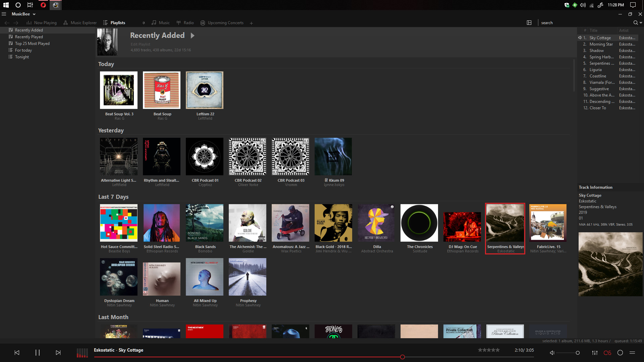
Task: Skip to the next track
Action: tap(58, 353)
